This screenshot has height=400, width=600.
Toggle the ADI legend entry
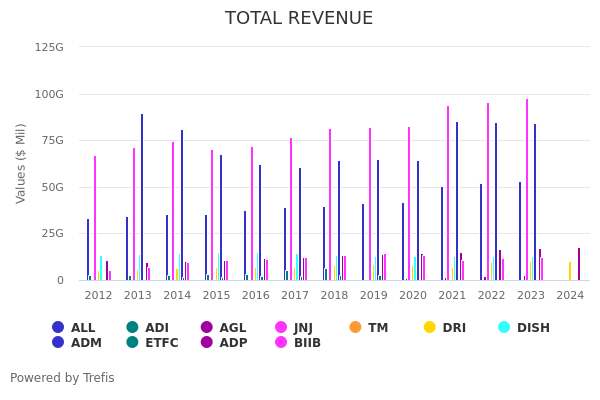pyautogui.click(x=132, y=328)
